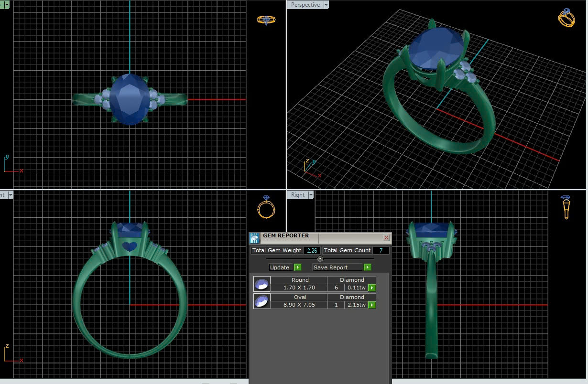Collapse the Gem Reporter summary section

(x=320, y=259)
